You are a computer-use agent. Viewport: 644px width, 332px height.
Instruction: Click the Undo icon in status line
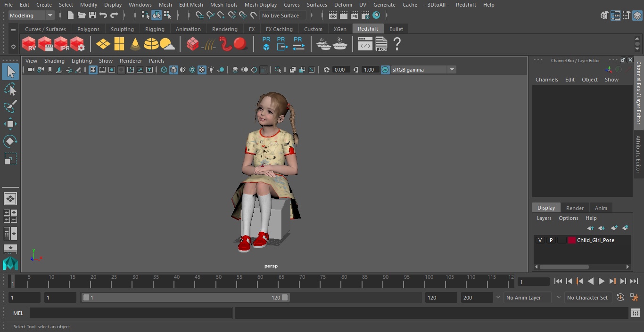(103, 16)
